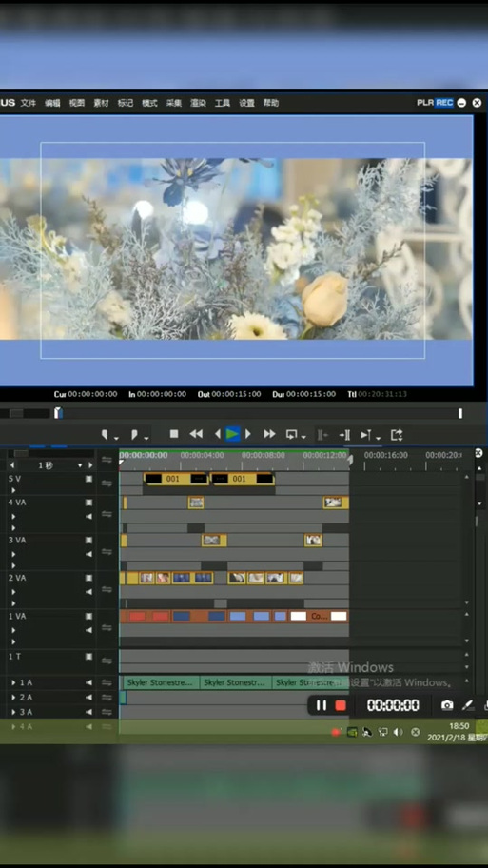This screenshot has height=868, width=488.
Task: Click the loop playback icon
Action: (x=292, y=435)
